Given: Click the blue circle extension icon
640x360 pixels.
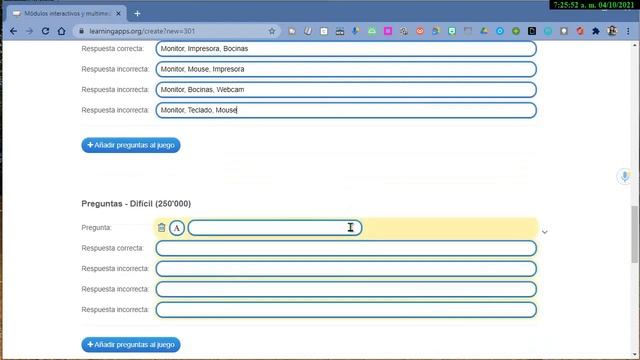Looking at the screenshot, I should point(500,31).
